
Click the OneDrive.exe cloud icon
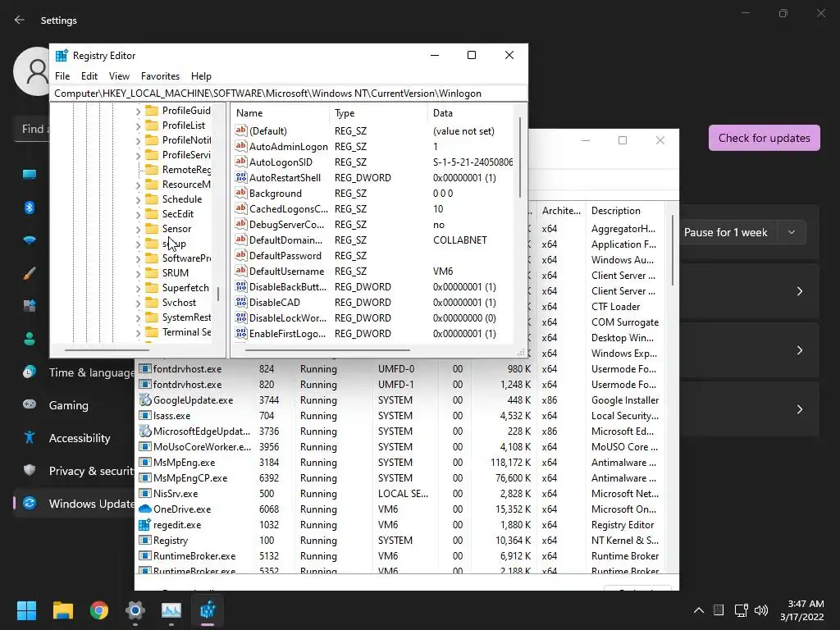coord(144,509)
